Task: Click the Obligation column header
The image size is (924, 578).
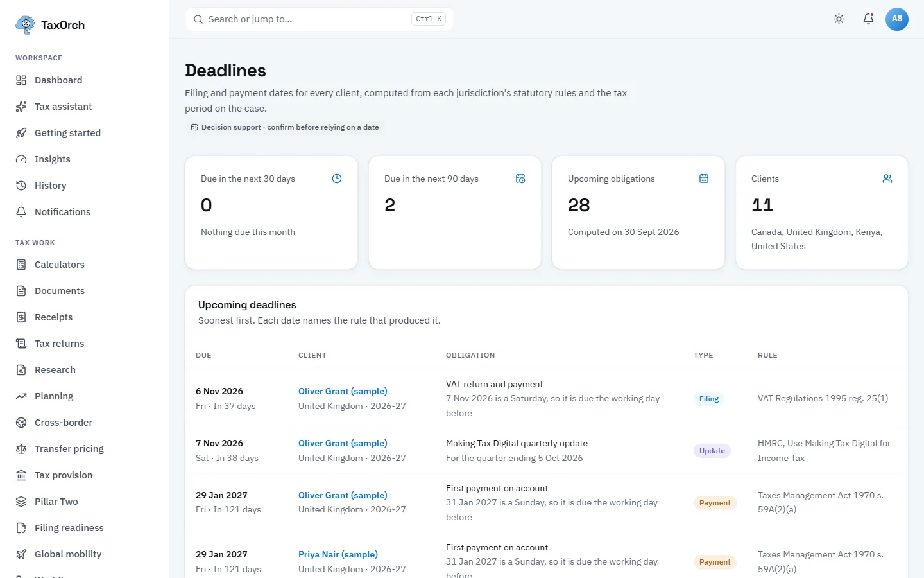Action: (x=470, y=355)
